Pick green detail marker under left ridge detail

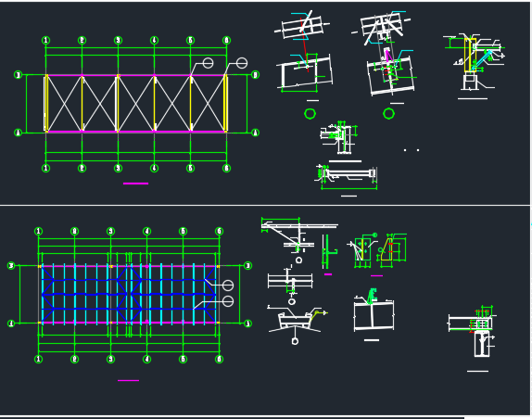coord(310,114)
